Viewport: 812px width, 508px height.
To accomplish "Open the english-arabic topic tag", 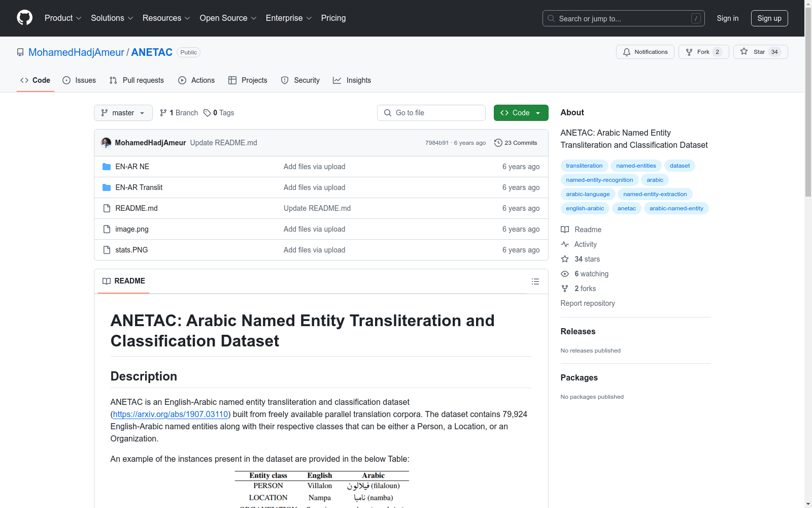I will [x=585, y=208].
